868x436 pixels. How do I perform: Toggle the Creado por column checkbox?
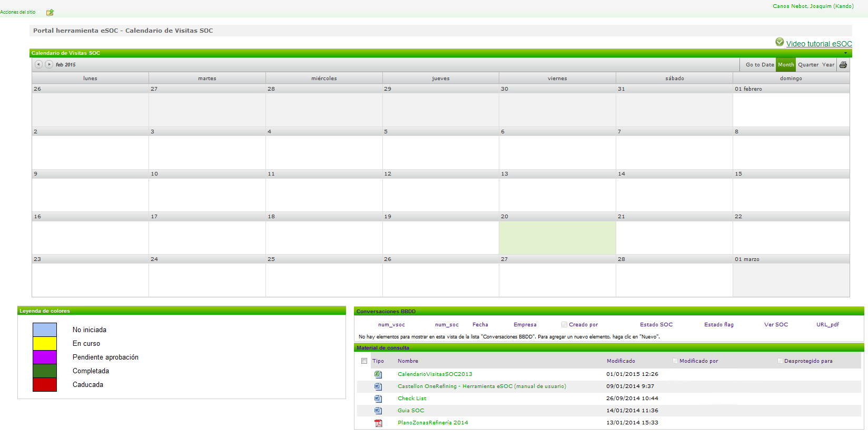[564, 325]
